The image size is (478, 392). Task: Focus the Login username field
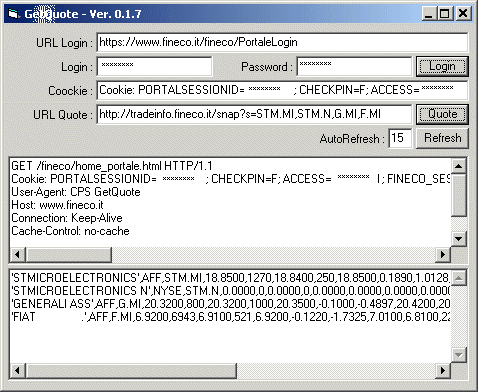[x=154, y=66]
